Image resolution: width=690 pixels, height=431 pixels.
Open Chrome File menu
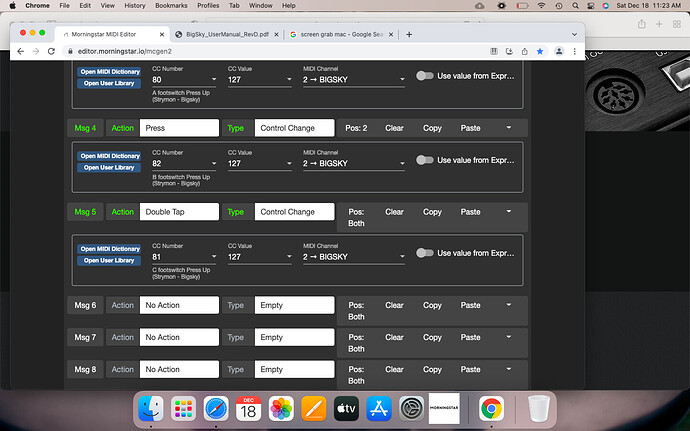[x=64, y=6]
